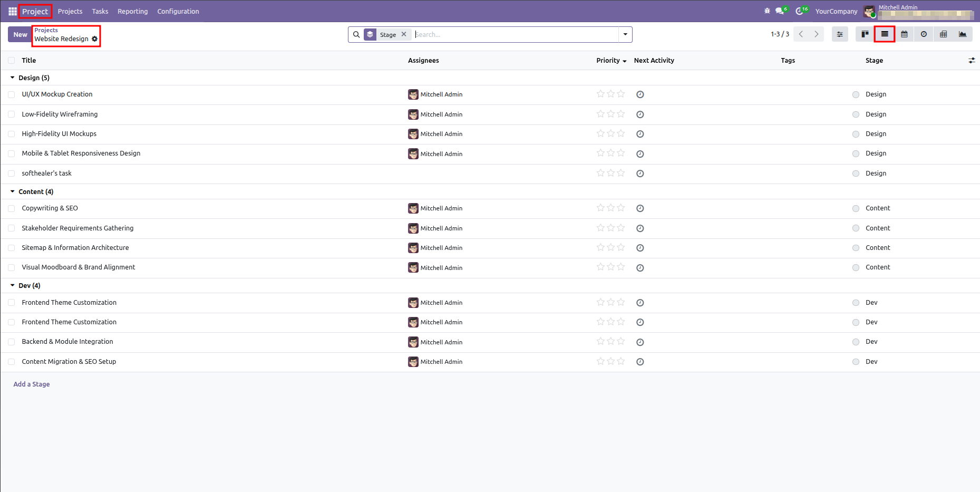
Task: Click the search magnifier icon
Action: click(356, 34)
